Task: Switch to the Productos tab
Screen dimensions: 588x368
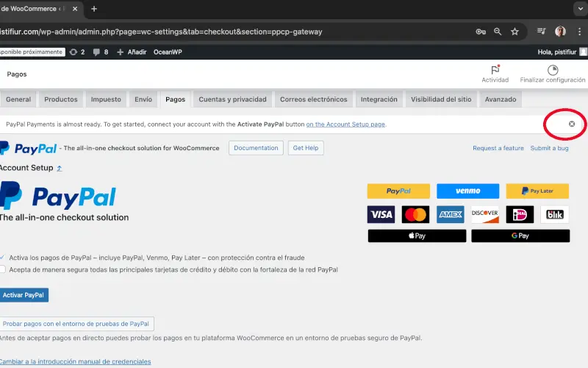Action: [61, 99]
